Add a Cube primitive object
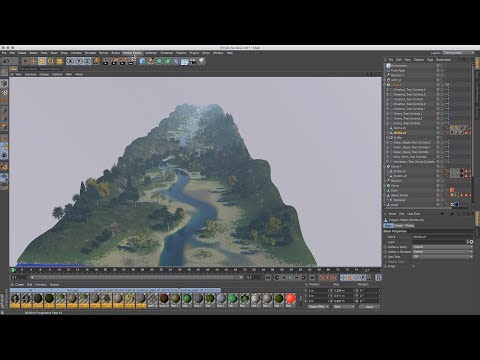Viewport: 480px width, 360px height. 143,61
